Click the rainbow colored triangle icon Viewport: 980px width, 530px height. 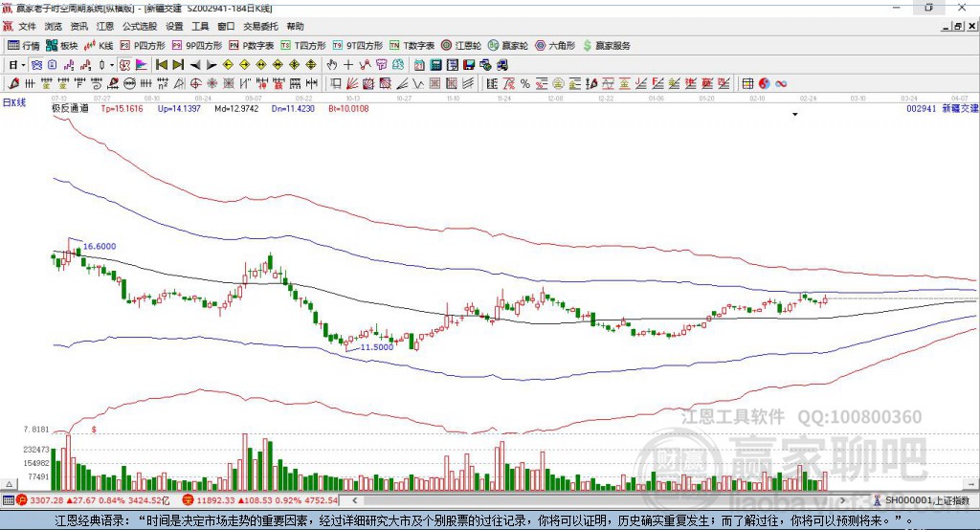142,65
